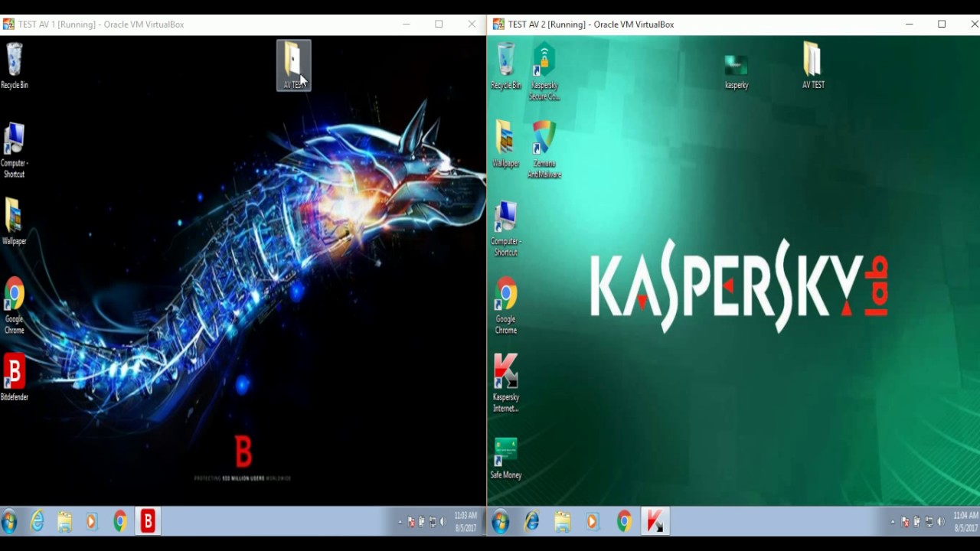Open Recycle Bin in TEST AV 1 window
The width and height of the screenshot is (980, 551).
(x=14, y=67)
